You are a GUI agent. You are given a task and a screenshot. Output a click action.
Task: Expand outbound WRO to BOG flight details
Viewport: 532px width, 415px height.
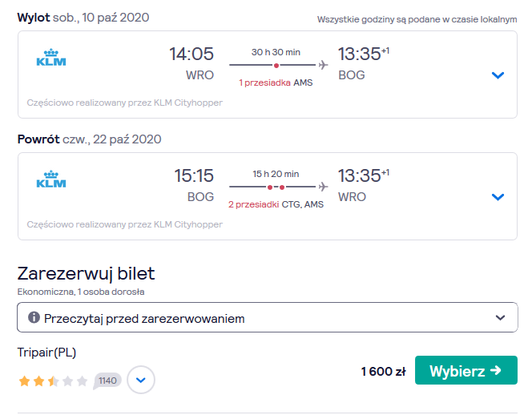[498, 75]
